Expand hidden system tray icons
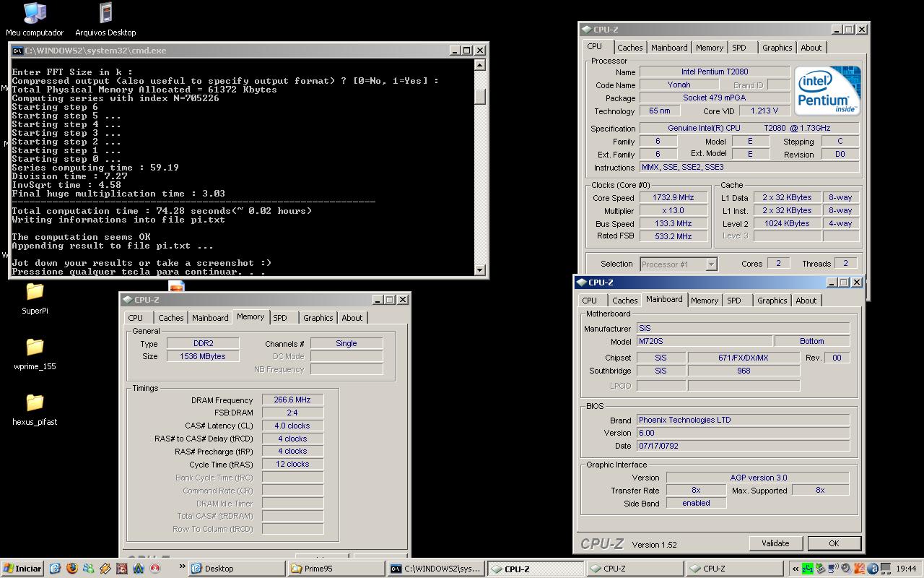Screen dimensions: 924x578 (796, 569)
